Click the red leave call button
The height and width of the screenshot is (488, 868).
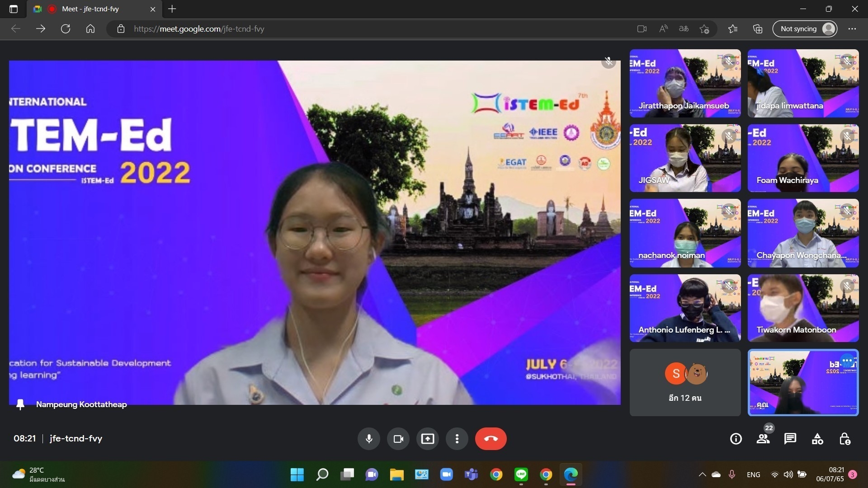click(x=491, y=439)
